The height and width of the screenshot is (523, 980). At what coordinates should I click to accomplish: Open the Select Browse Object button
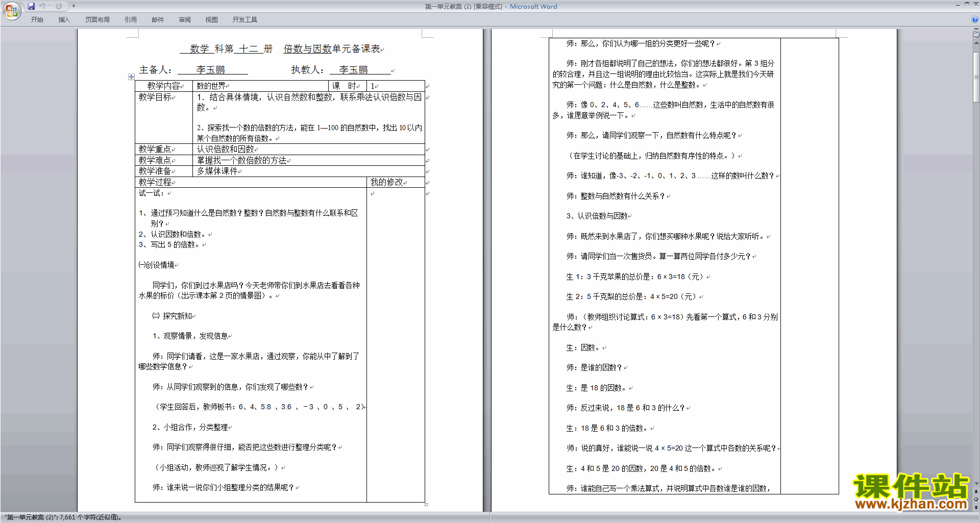(x=976, y=500)
